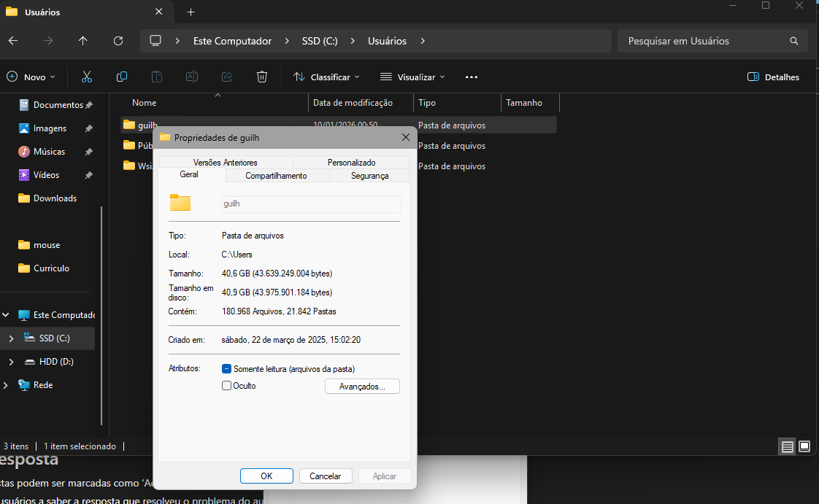The height and width of the screenshot is (504, 819).
Task: Expand HDD (D:) tree node
Action: coord(11,362)
